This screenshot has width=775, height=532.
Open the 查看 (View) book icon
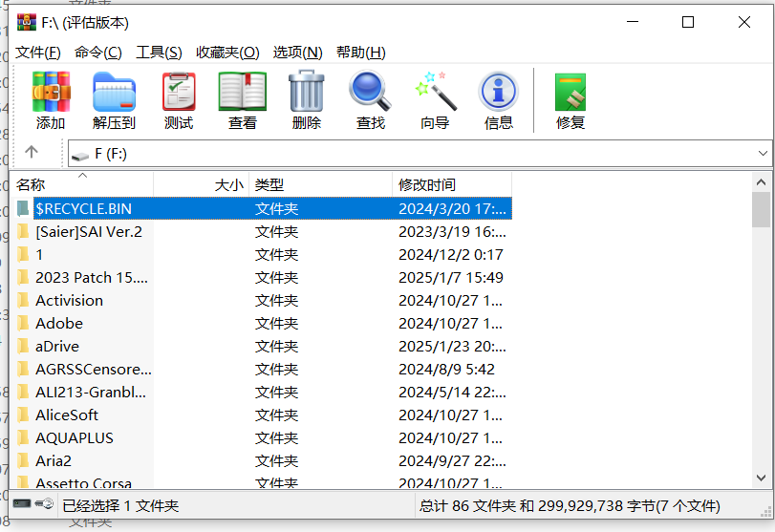(x=242, y=92)
